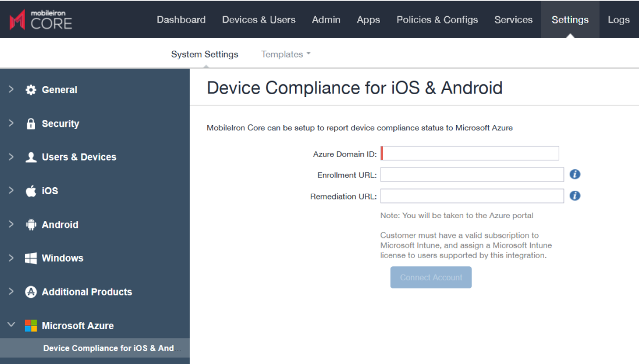Select the Users & Devices sidebar label
Viewport: 639px width, 364px height.
click(79, 157)
